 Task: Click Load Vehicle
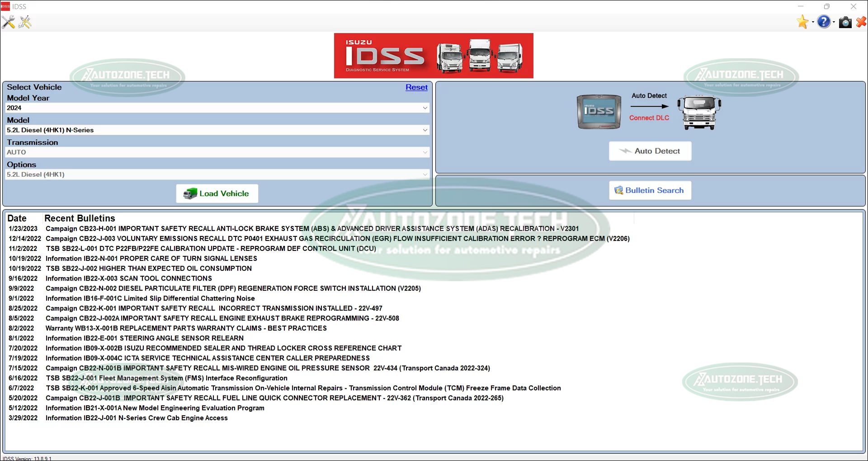pos(217,193)
